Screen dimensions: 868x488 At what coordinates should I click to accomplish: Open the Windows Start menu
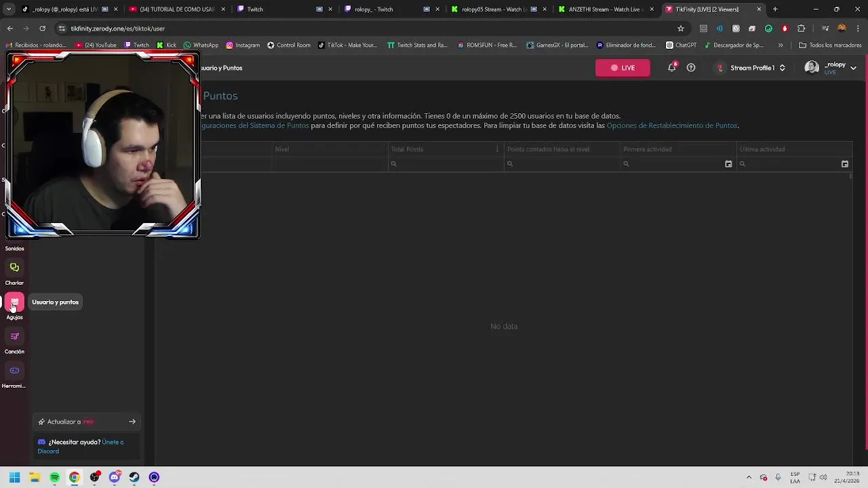tap(14, 477)
